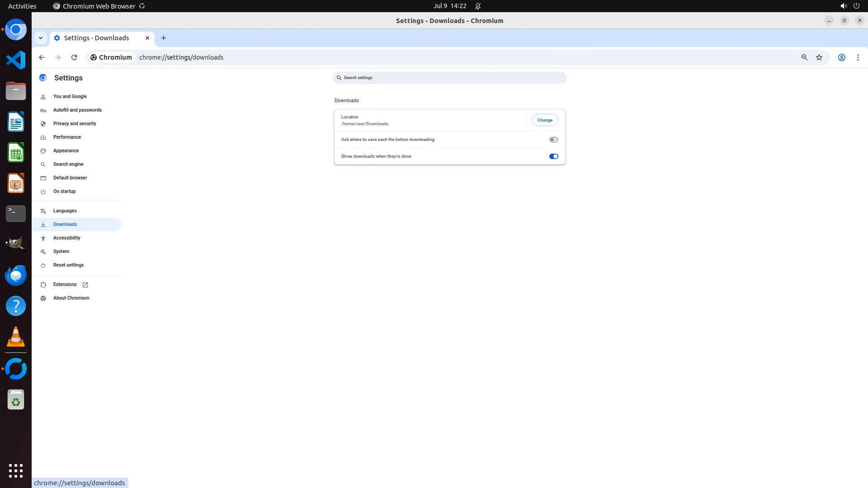Open Privacy and security settings
The image size is (868, 488).
coord(75,123)
